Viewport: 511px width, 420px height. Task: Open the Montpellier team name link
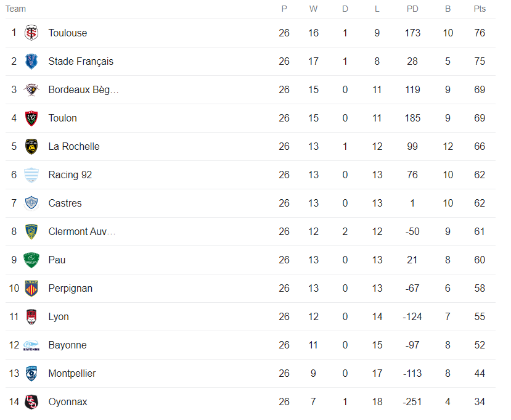pyautogui.click(x=72, y=373)
